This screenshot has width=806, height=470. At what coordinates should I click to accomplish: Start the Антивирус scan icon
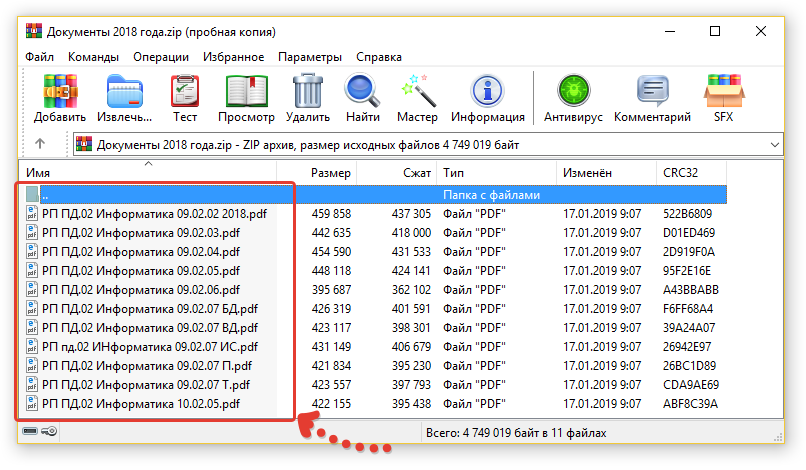tap(573, 91)
